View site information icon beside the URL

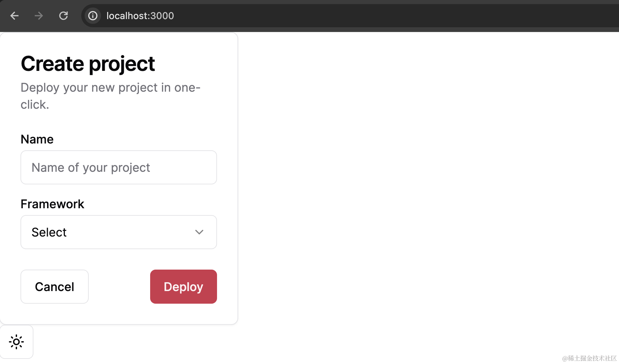tap(93, 16)
